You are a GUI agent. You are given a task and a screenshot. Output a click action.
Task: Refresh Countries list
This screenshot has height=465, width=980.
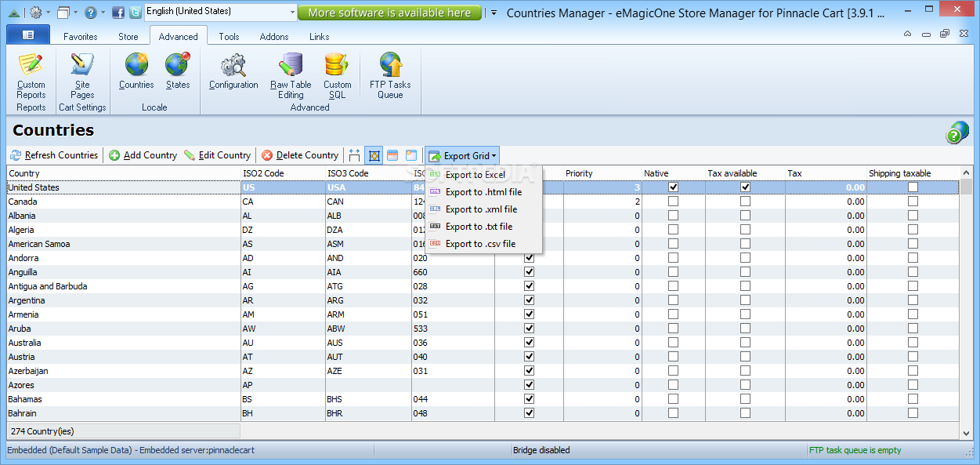click(x=54, y=155)
